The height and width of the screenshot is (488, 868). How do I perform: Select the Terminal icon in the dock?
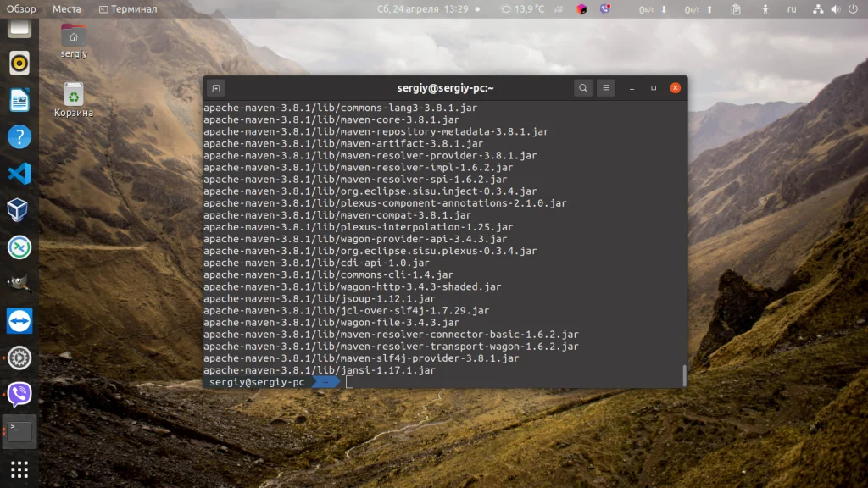click(19, 431)
